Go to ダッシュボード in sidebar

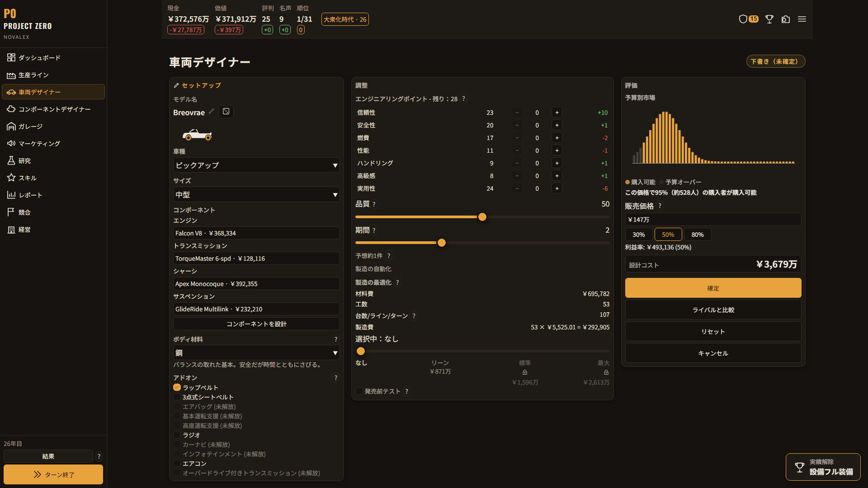pos(53,58)
